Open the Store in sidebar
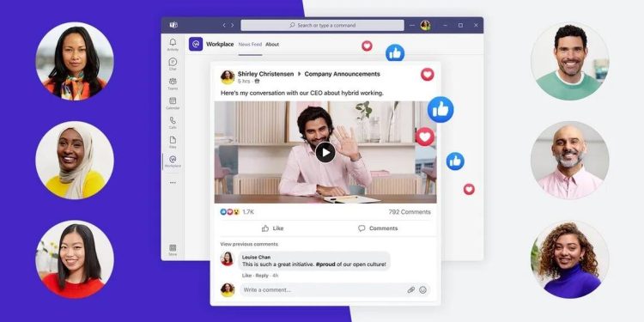Viewport: 644px width, 322px height. tap(173, 250)
